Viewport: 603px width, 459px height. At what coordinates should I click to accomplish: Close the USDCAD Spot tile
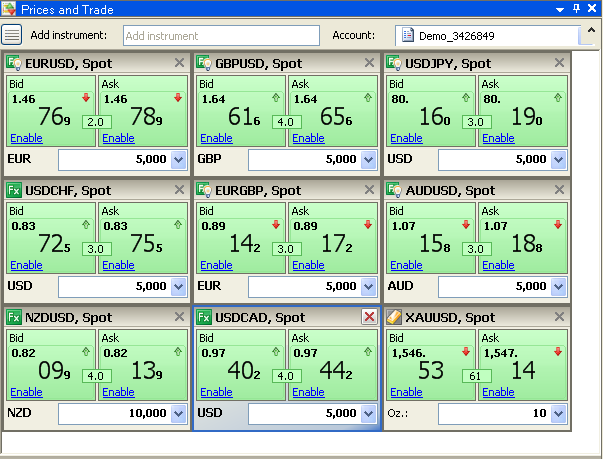(369, 317)
